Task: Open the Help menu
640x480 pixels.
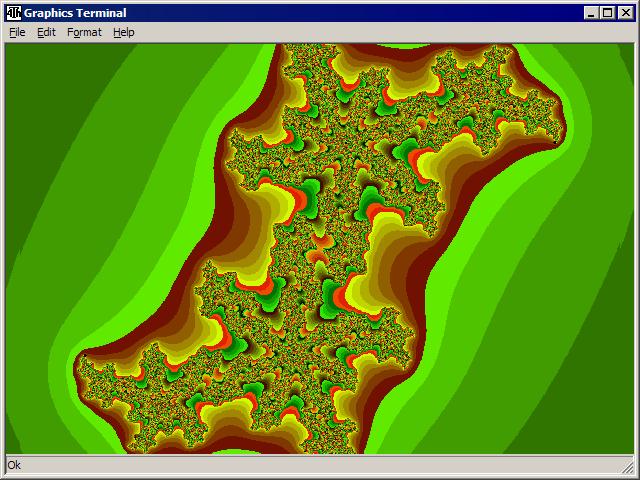Action: click(x=123, y=32)
